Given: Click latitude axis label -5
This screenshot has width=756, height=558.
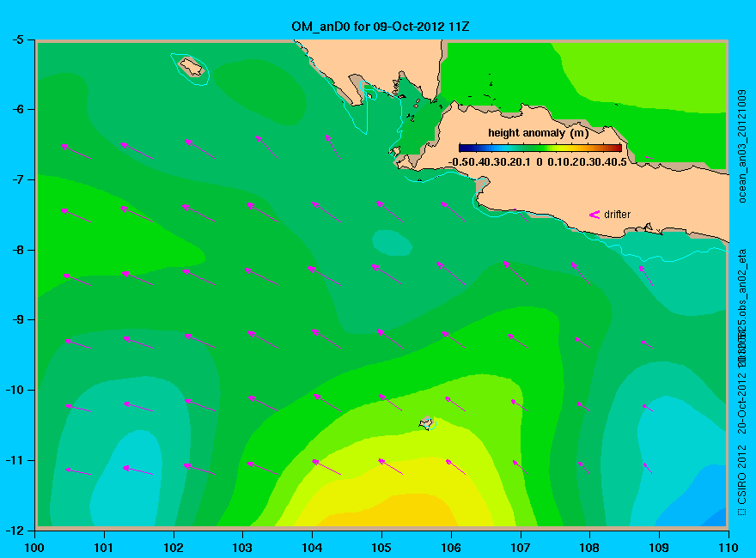Looking at the screenshot, I should tap(18, 39).
